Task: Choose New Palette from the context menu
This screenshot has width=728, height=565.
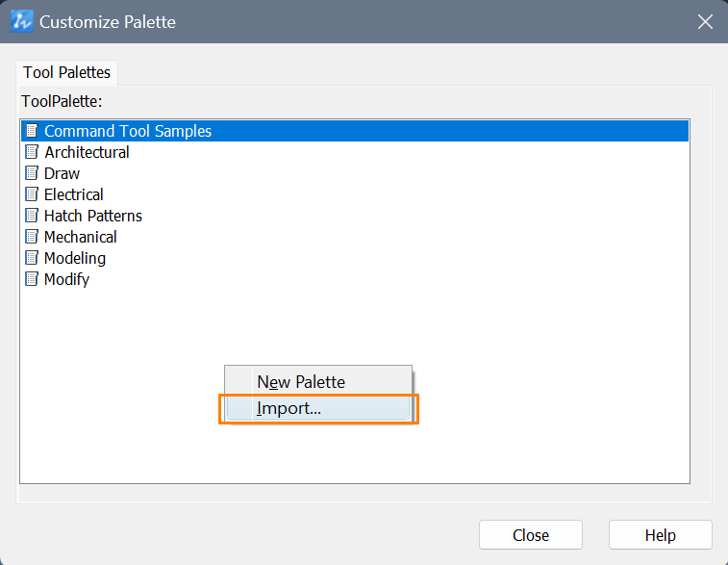Action: pos(318,382)
